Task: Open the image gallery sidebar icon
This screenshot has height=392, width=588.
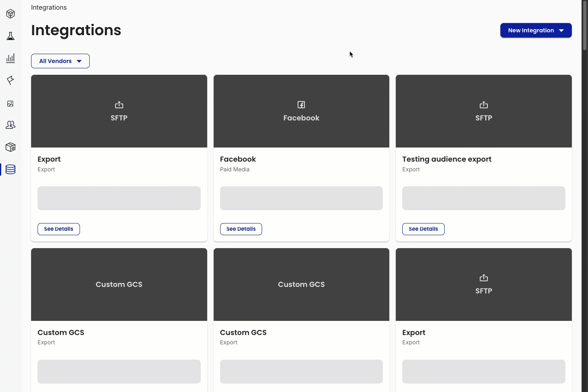Action: click(x=10, y=103)
